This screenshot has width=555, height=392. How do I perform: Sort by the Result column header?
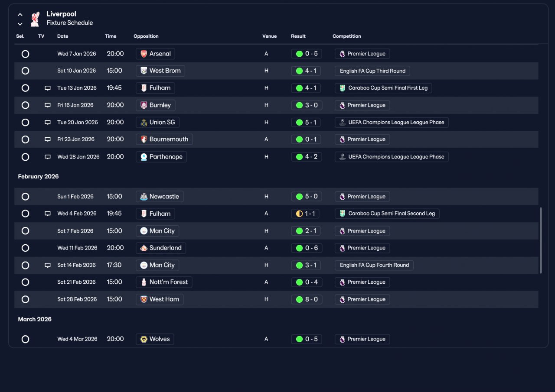pyautogui.click(x=298, y=36)
